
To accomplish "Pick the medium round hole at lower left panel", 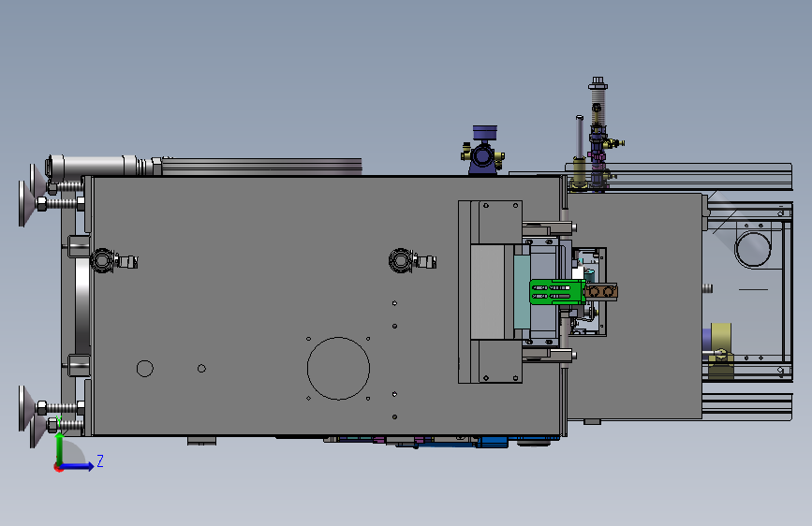I will (x=145, y=369).
